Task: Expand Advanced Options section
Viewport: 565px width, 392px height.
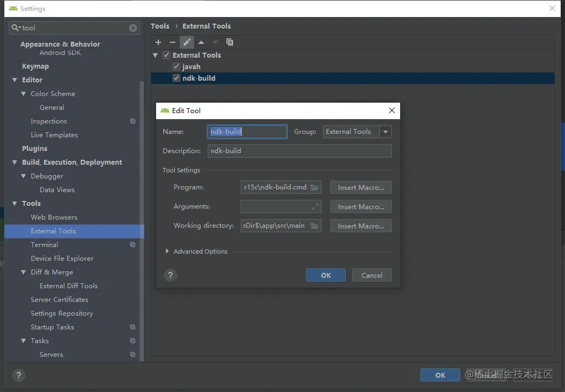Action: [x=167, y=251]
